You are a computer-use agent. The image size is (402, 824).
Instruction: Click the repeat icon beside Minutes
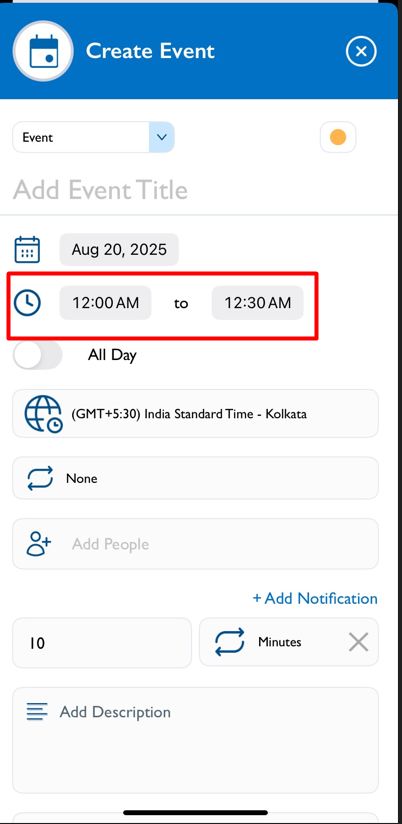(230, 642)
